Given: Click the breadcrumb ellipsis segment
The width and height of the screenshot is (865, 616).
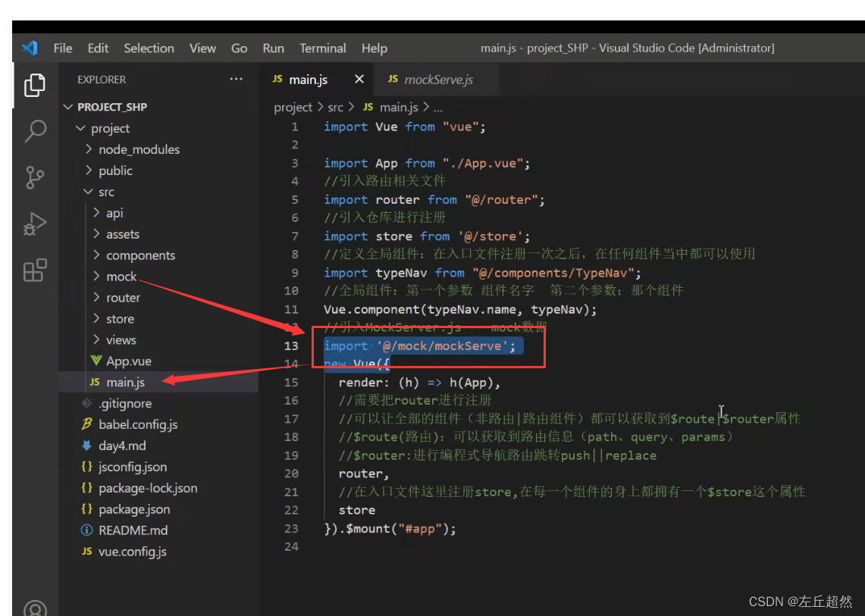Looking at the screenshot, I should (x=438, y=108).
